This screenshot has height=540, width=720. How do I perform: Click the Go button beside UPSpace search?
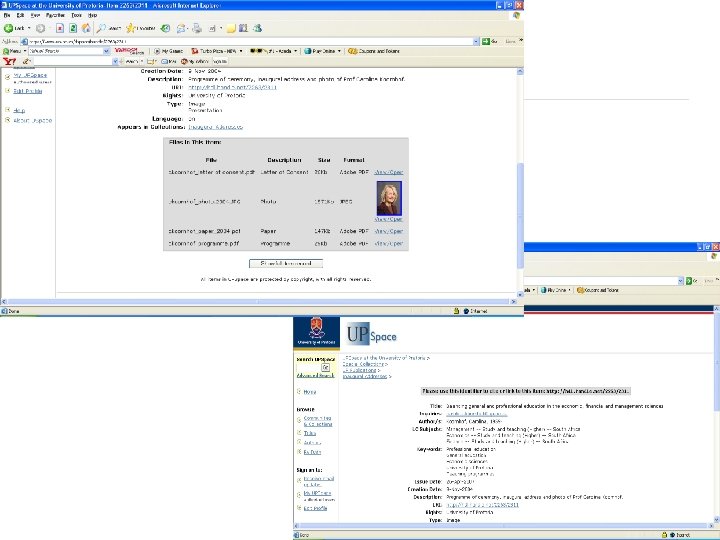pos(326,367)
